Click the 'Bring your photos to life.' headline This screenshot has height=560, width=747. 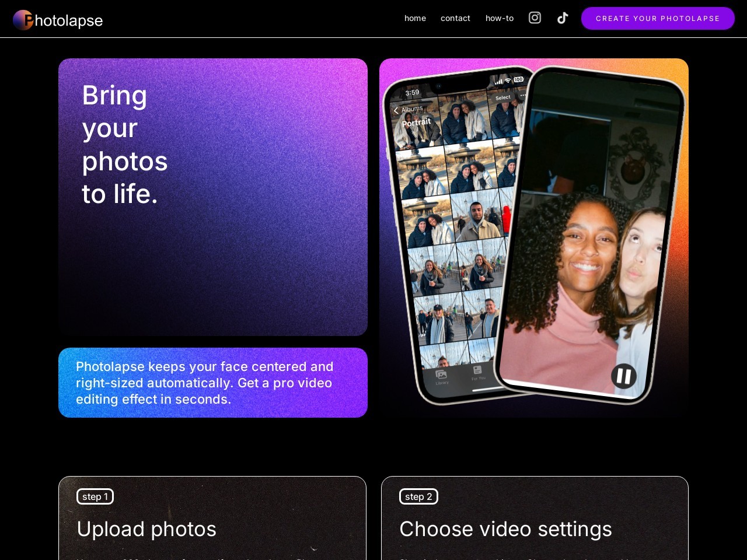(x=125, y=145)
